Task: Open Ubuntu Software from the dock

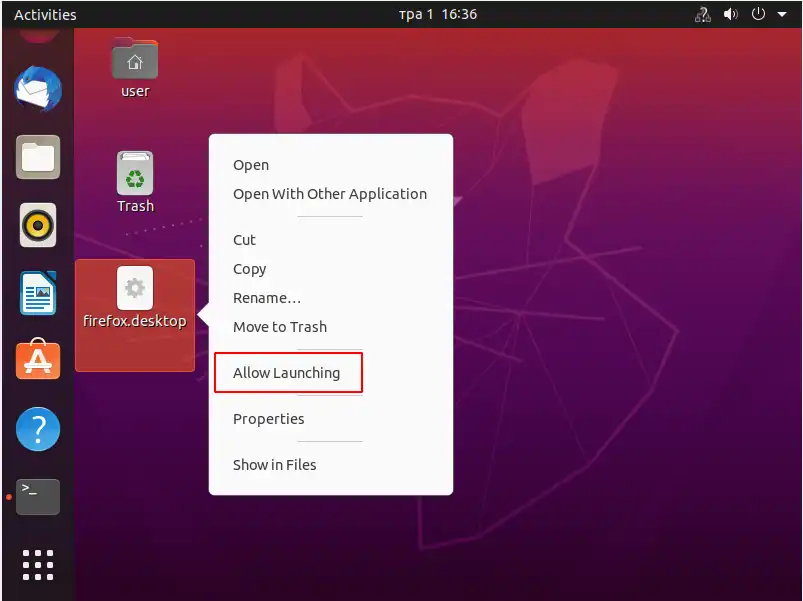Action: pos(37,361)
